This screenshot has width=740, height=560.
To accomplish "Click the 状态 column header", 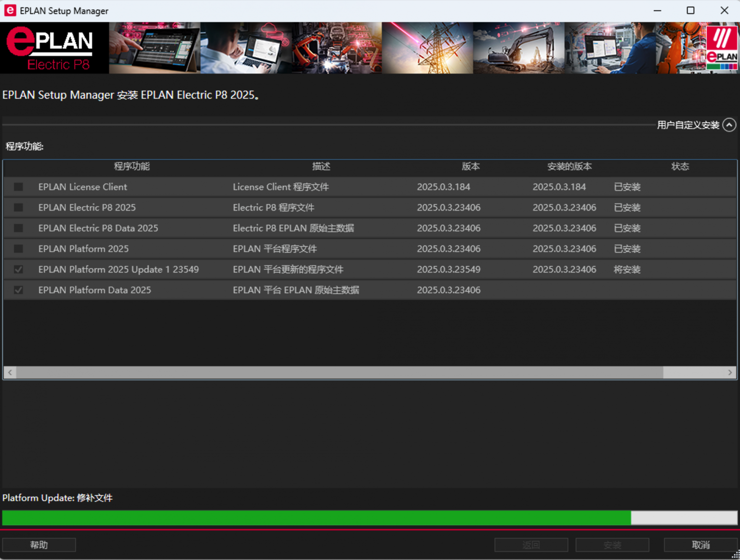I will coord(680,167).
